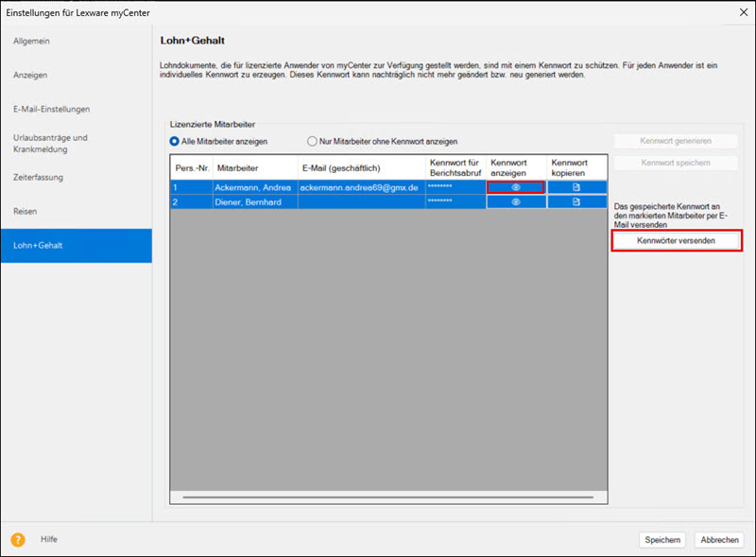Click the Kennwort generieren button
This screenshot has width=756, height=557.
point(676,141)
